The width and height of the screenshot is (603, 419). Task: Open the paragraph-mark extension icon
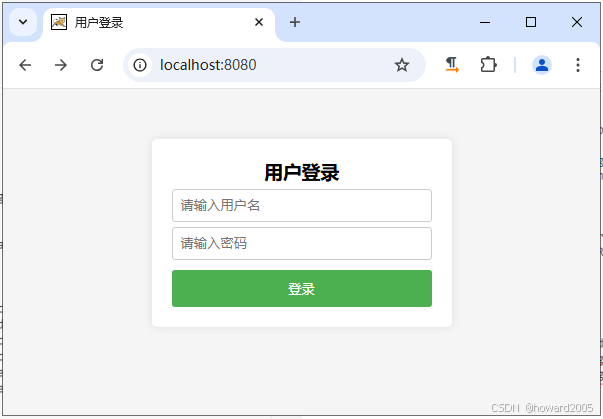click(x=452, y=65)
